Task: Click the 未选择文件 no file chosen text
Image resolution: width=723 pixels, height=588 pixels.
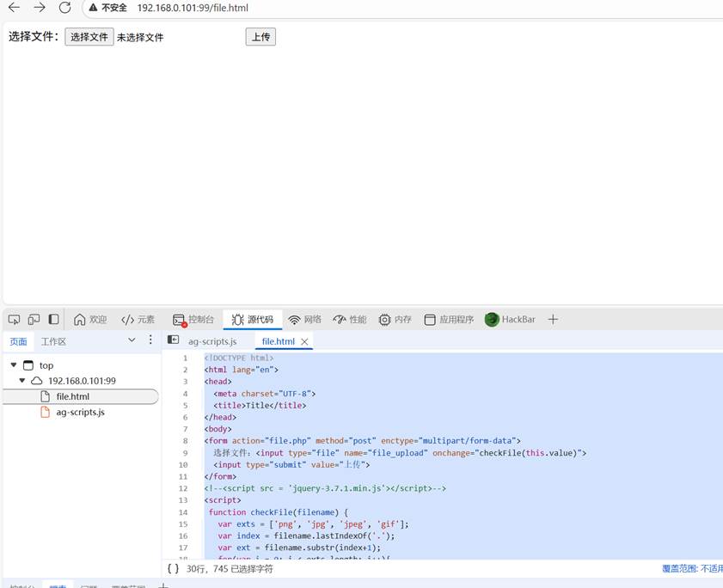Action: coord(140,37)
